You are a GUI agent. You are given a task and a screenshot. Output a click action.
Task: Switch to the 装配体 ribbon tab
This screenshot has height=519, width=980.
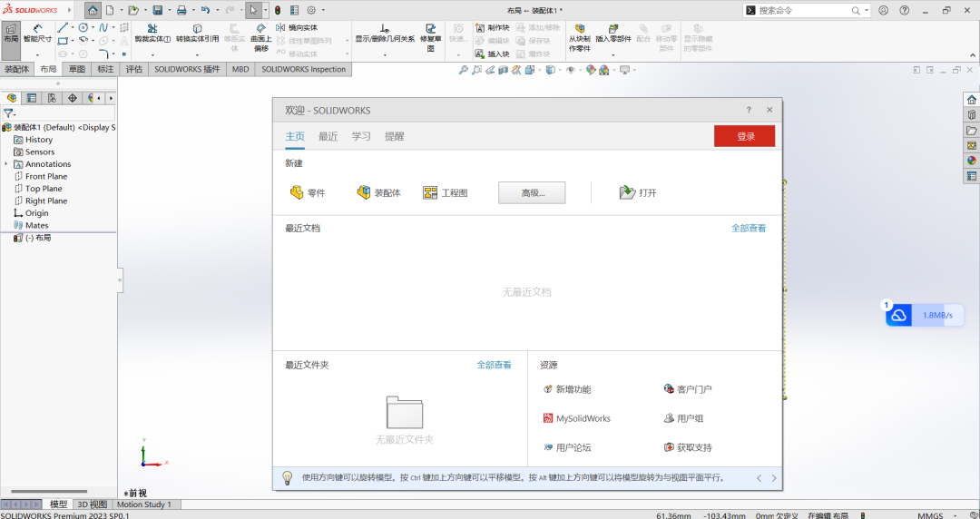coord(17,69)
